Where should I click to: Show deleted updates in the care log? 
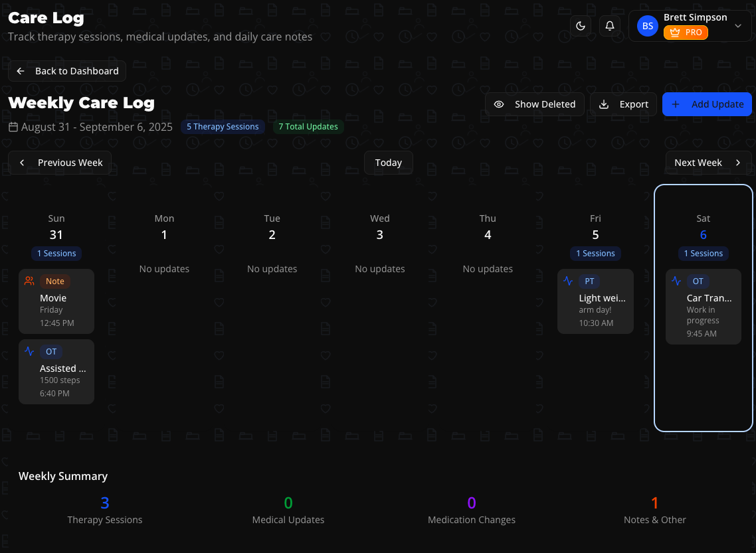point(535,104)
